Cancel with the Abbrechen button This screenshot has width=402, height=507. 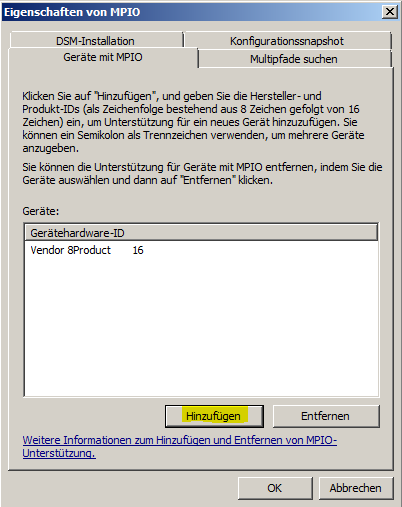tap(356, 488)
